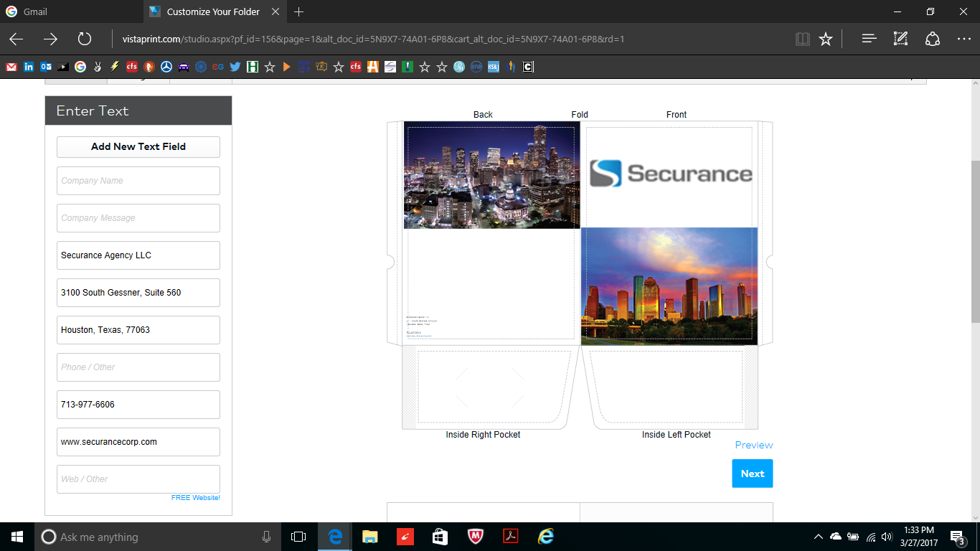Screen dimensions: 980x551
Task: Click the FREE Website! link
Action: (195, 498)
